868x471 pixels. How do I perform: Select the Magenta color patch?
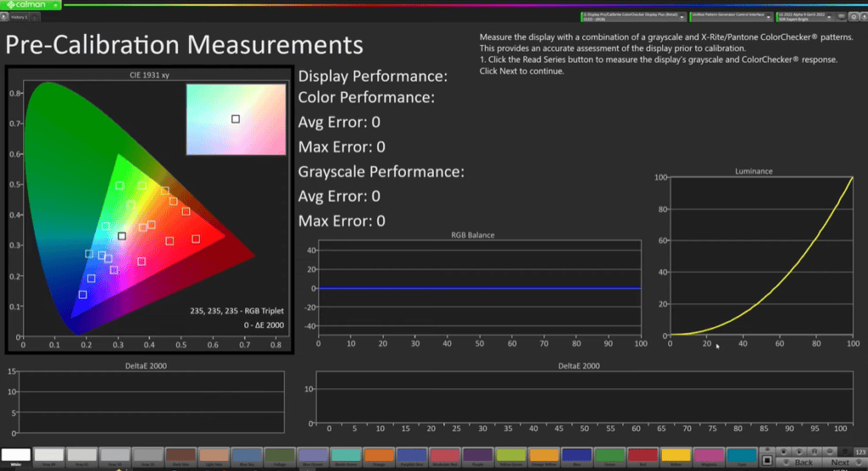tap(709, 457)
